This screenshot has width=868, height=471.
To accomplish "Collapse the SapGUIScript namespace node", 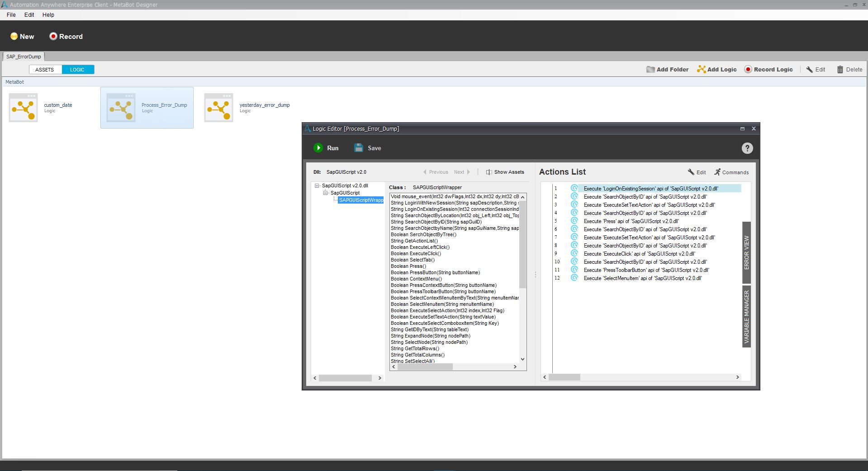I will [x=325, y=193].
